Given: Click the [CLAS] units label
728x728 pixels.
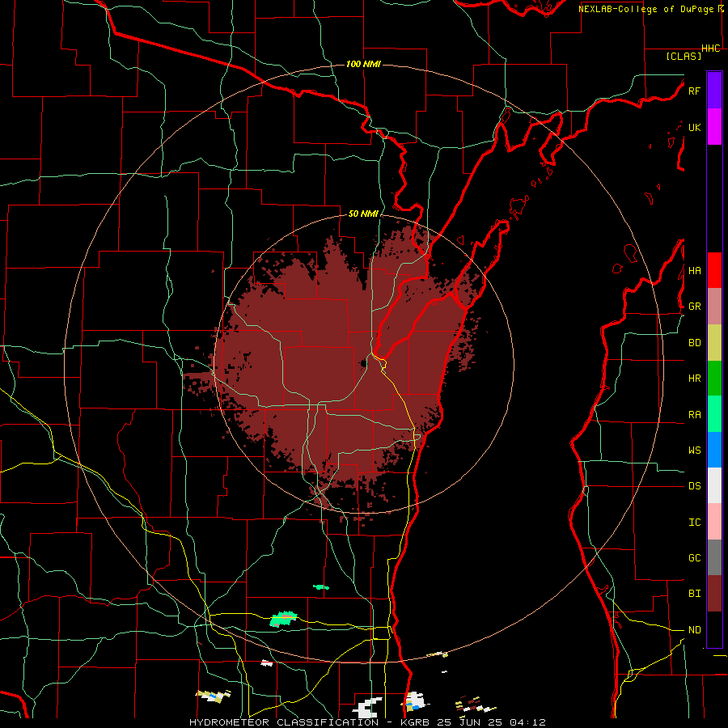Looking at the screenshot, I should click(x=684, y=56).
